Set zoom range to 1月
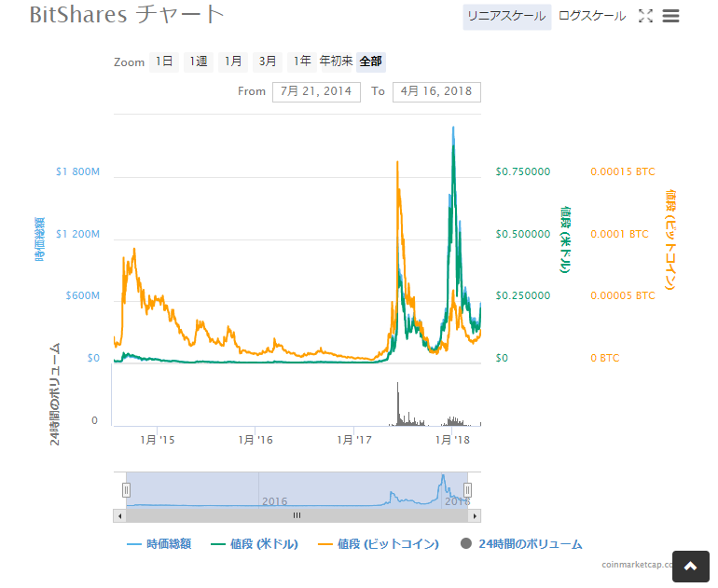Screen dimensions: 718x588 [233, 62]
